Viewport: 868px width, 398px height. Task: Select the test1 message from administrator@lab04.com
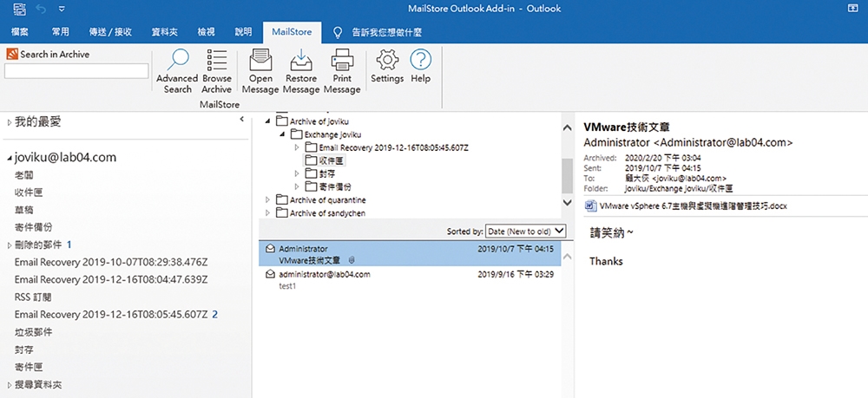(410, 280)
